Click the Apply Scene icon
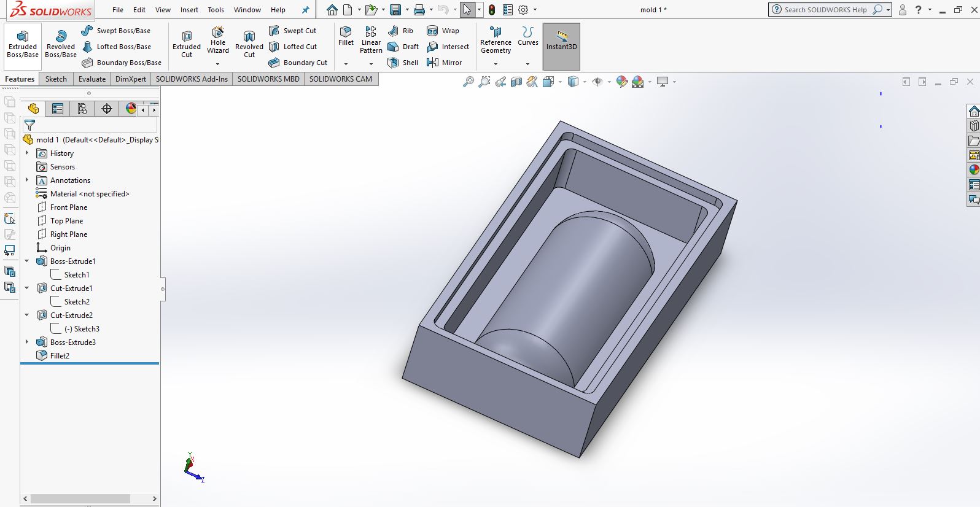Image resolution: width=980 pixels, height=507 pixels. pyautogui.click(x=638, y=82)
